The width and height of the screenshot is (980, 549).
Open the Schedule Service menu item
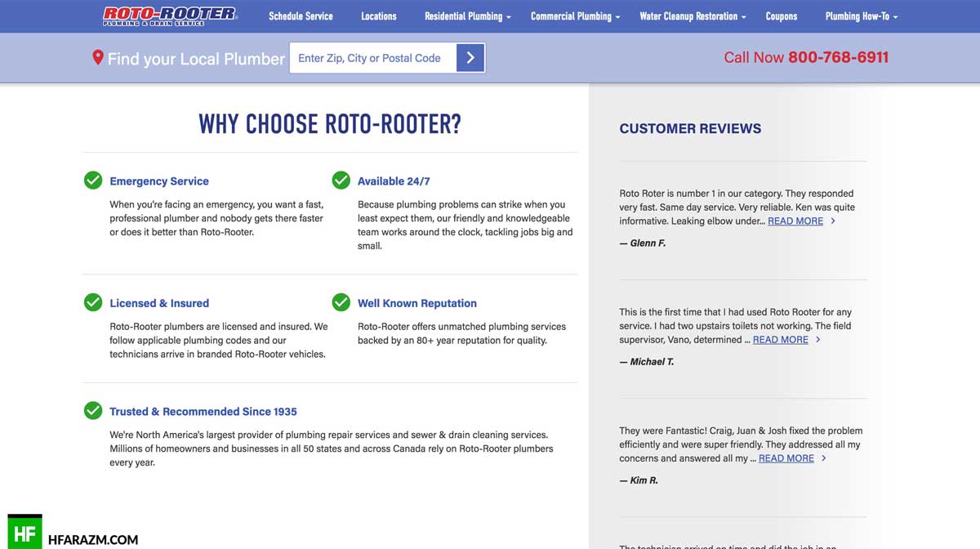tap(301, 16)
